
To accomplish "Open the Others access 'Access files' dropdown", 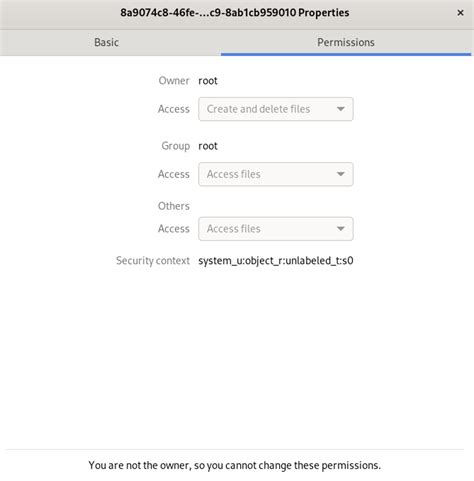I will [x=276, y=229].
